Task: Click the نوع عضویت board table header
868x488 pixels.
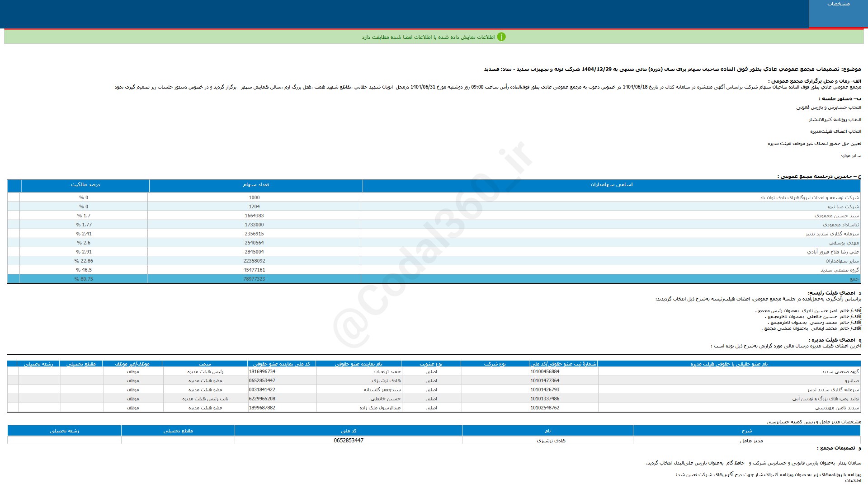Action: 431,364
